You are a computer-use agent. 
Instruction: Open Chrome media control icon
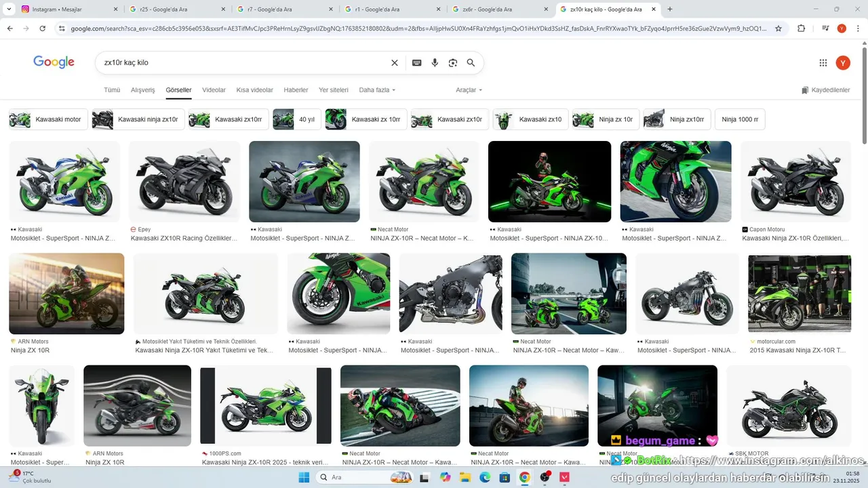click(x=825, y=28)
